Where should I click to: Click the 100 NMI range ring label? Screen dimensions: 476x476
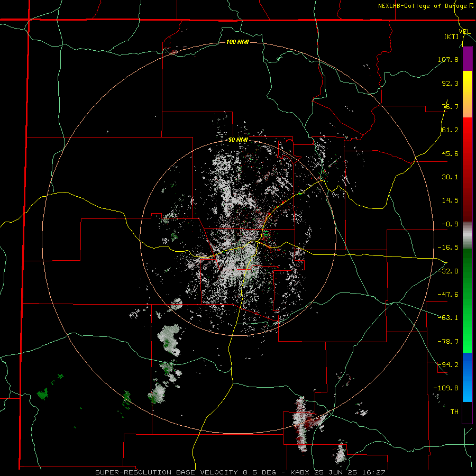tap(237, 42)
